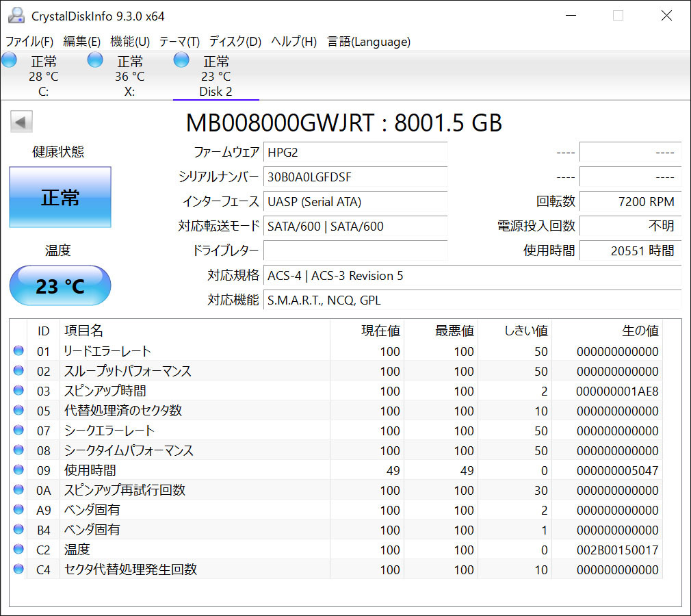Click the ドライブレター empty field

pyautogui.click(x=355, y=251)
